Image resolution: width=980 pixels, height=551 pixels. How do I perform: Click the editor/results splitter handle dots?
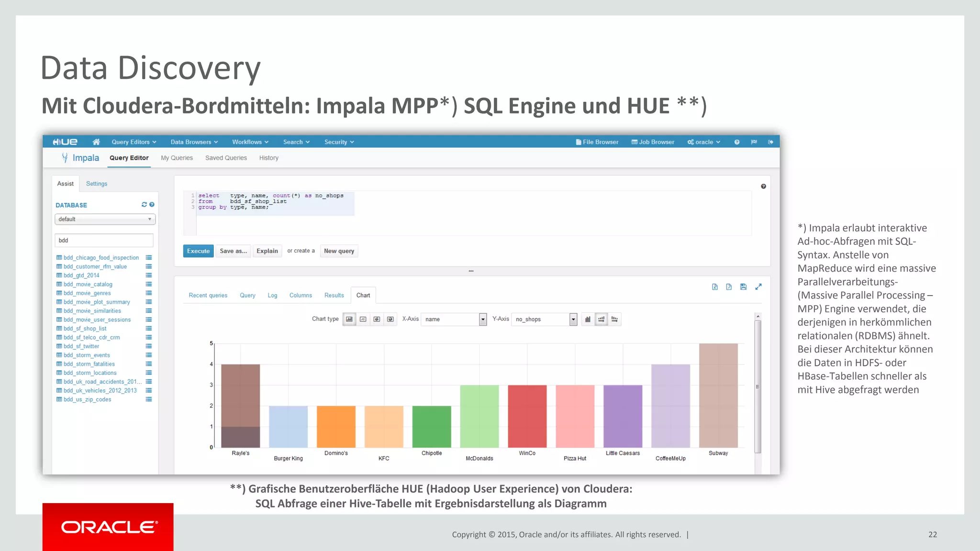click(471, 271)
